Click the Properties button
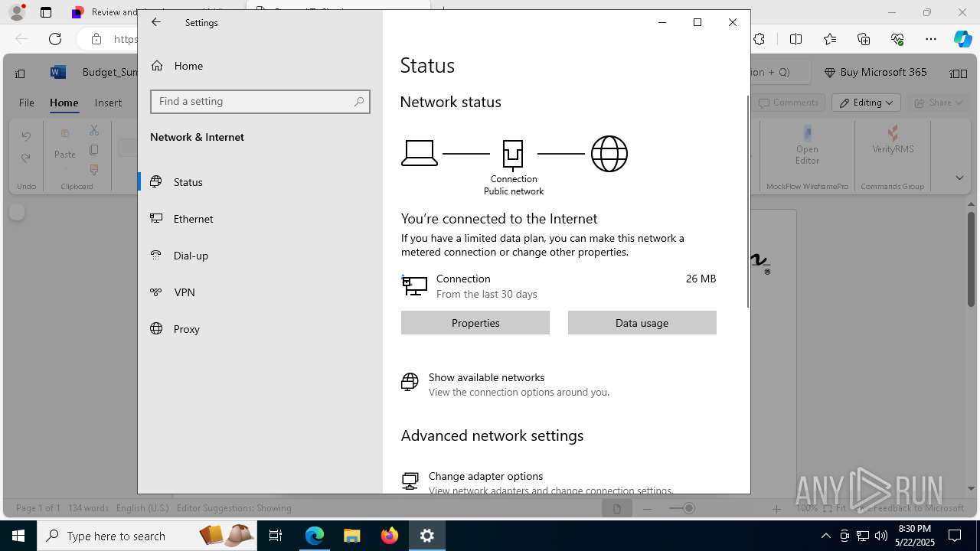 [x=475, y=323]
